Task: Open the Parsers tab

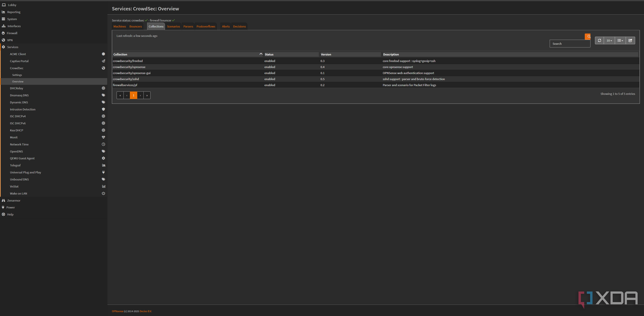Action: click(188, 26)
